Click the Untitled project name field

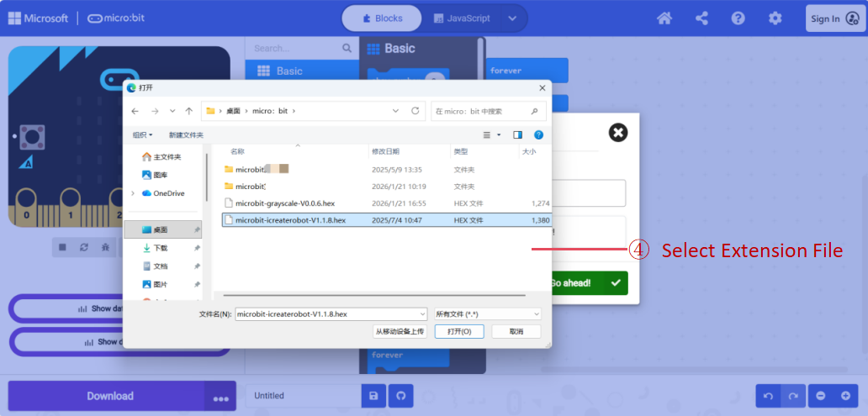(304, 396)
